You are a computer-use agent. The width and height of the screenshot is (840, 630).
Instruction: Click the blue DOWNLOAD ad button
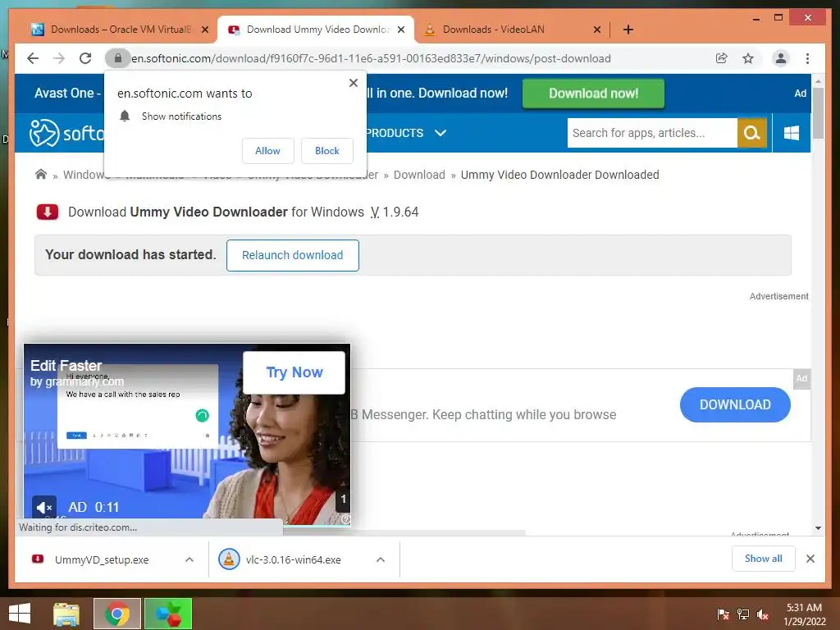735,404
